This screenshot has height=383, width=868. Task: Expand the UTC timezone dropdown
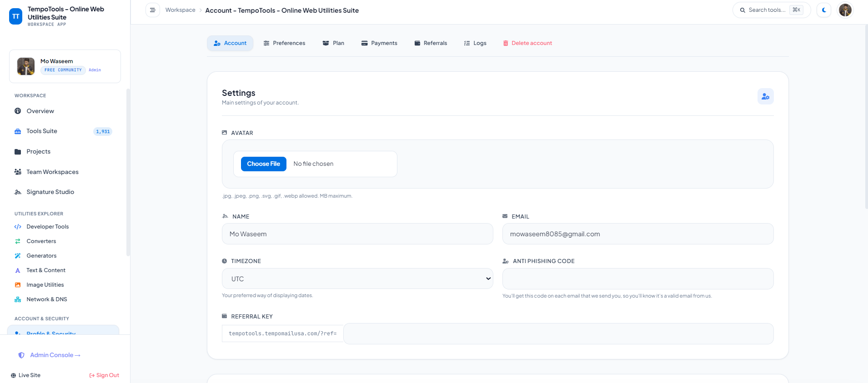(357, 279)
